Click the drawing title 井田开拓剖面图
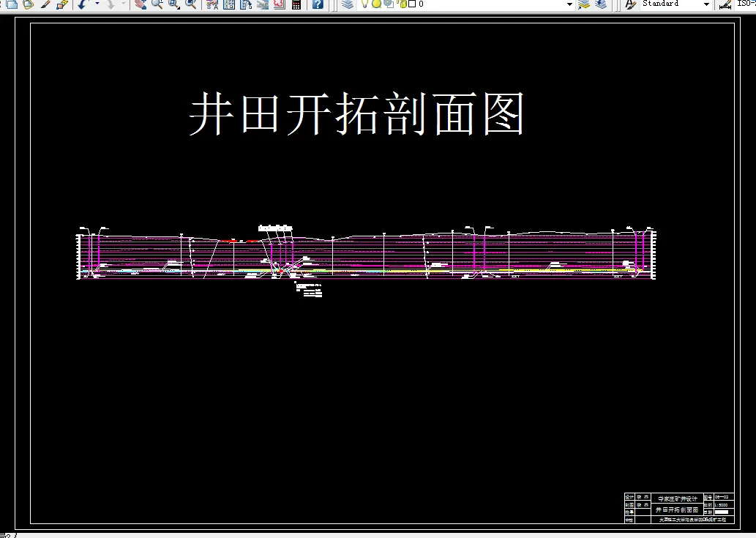Viewport: 756px width, 538px height. coord(357,113)
